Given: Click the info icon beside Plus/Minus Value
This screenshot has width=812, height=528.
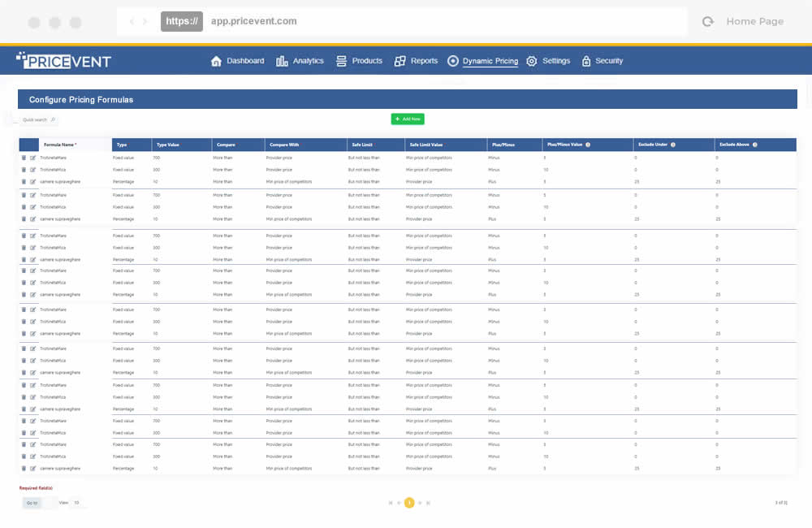Looking at the screenshot, I should point(588,145).
